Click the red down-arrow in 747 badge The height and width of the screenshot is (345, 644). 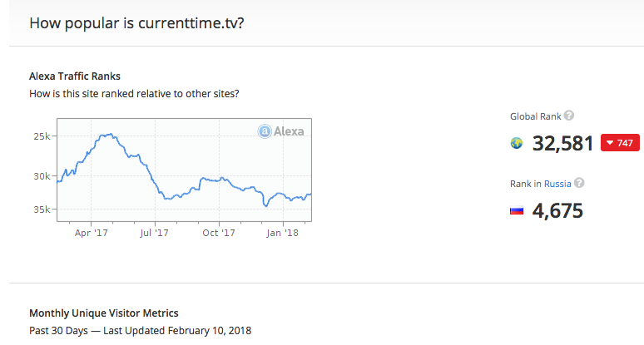coord(610,143)
